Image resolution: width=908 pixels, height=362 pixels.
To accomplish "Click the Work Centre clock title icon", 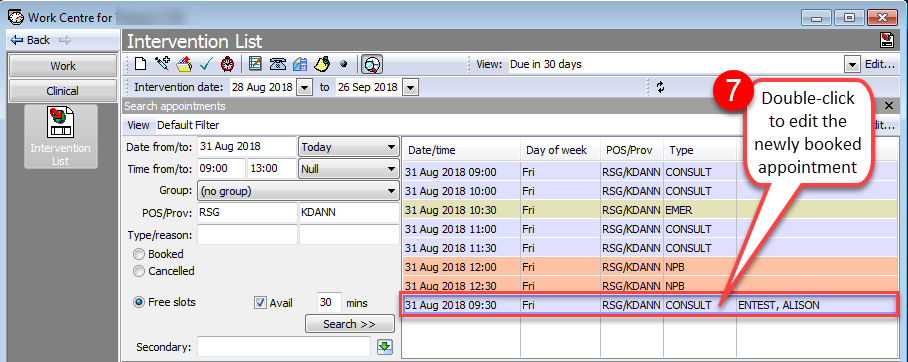I will [x=16, y=17].
